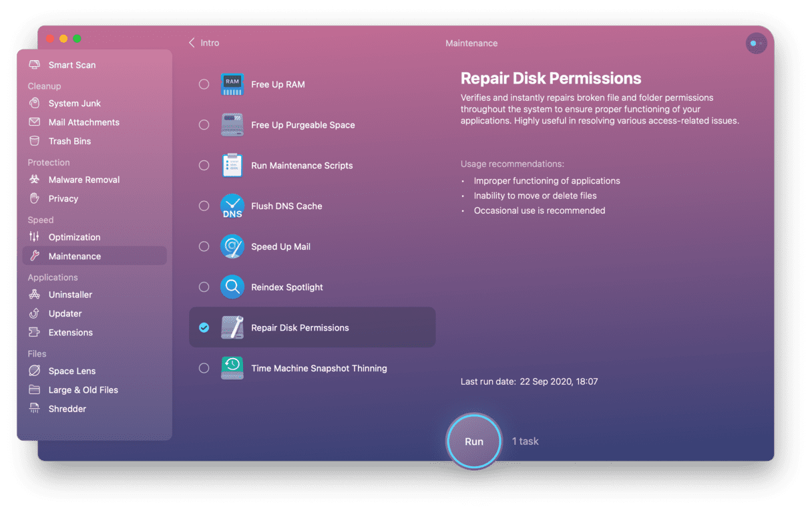This screenshot has width=812, height=511.
Task: Click the Shredder sidebar icon
Action: [35, 408]
